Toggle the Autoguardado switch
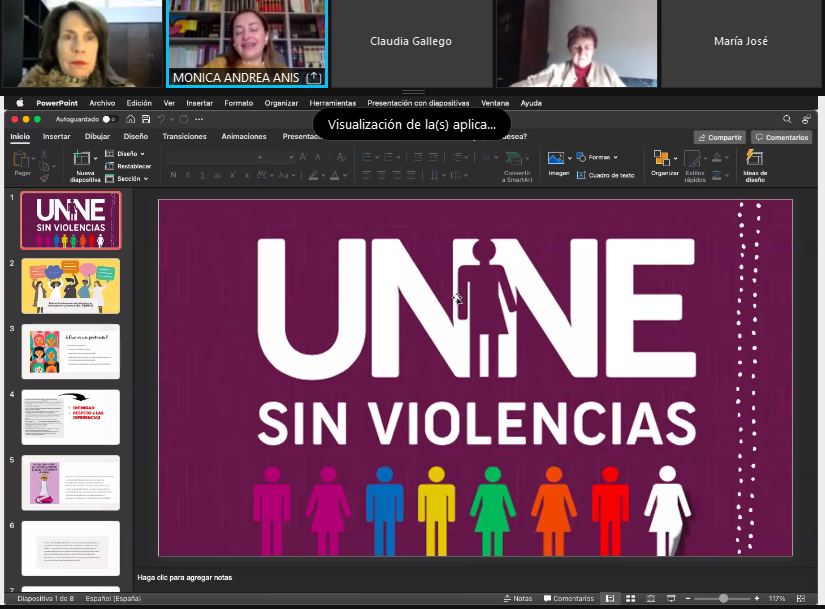Image resolution: width=825 pixels, height=609 pixels. click(109, 119)
